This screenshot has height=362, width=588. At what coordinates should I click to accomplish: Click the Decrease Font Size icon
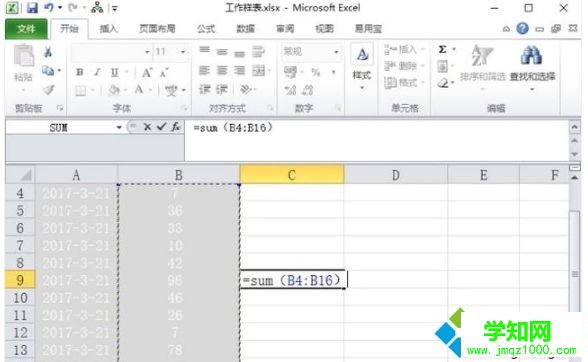pyautogui.click(x=164, y=72)
